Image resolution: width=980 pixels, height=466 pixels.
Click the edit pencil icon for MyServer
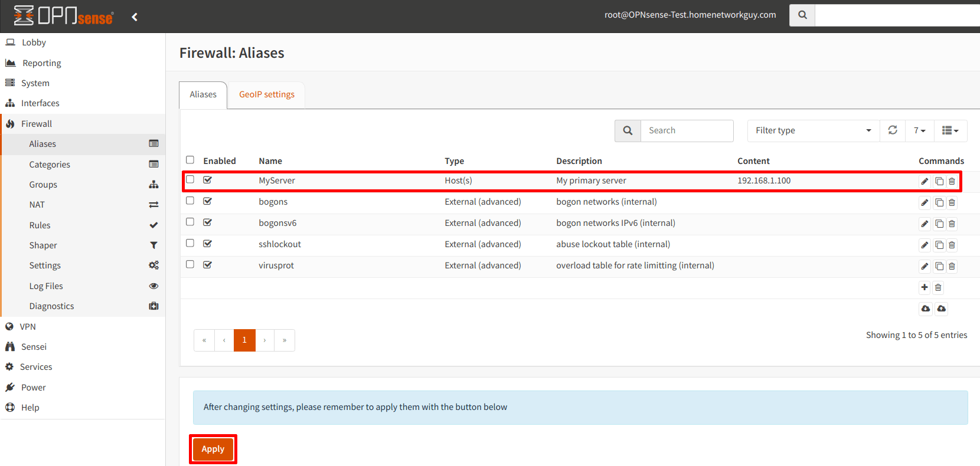coord(925,182)
